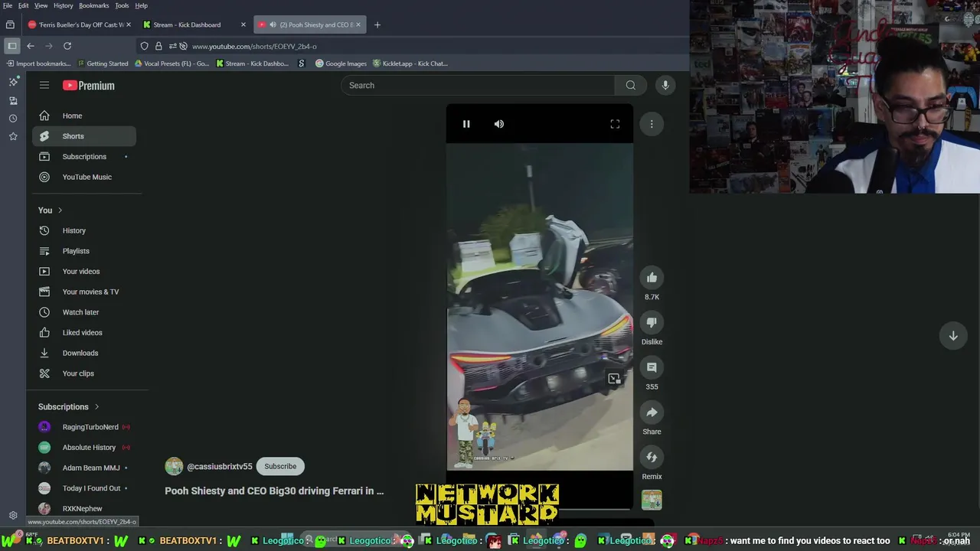Open the tracking protection shield icon
The image size is (980, 551).
(144, 46)
